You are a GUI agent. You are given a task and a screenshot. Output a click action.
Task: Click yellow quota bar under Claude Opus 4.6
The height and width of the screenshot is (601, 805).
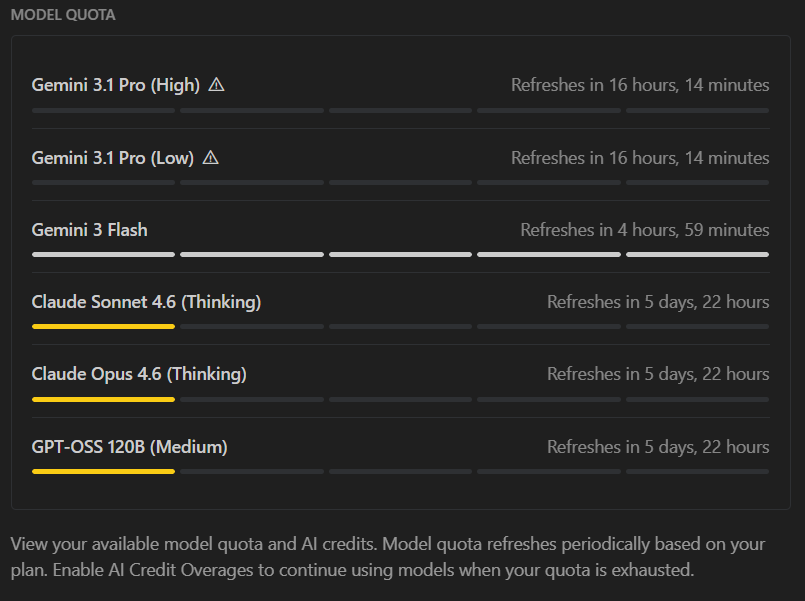[x=103, y=399]
